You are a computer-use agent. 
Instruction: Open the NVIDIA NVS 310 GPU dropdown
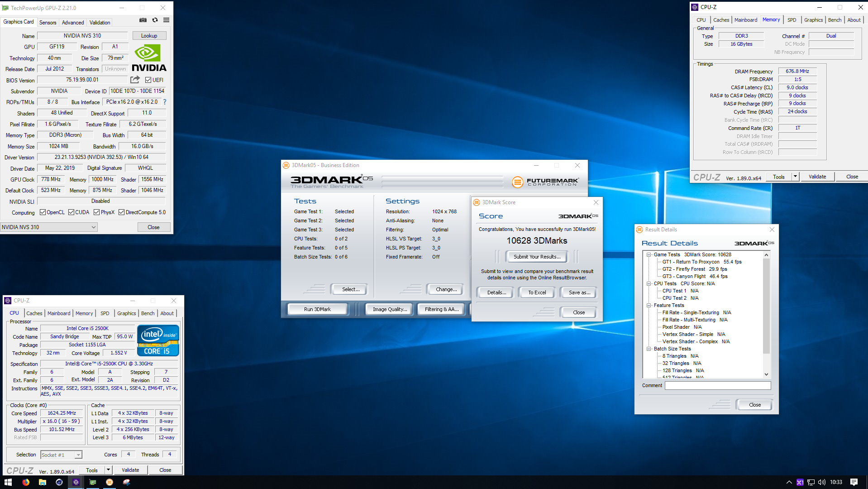click(x=49, y=227)
